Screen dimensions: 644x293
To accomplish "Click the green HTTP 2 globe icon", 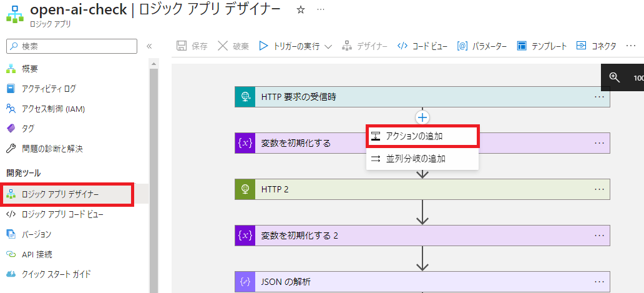I will pos(245,189).
